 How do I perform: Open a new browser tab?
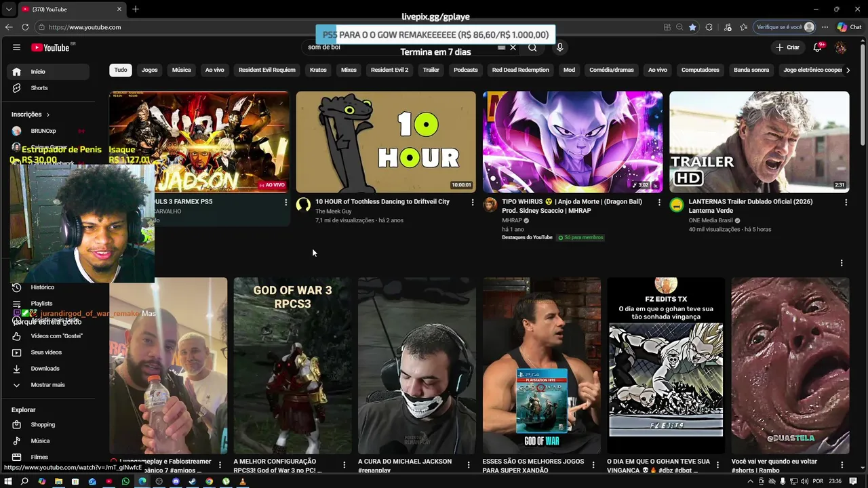(136, 9)
